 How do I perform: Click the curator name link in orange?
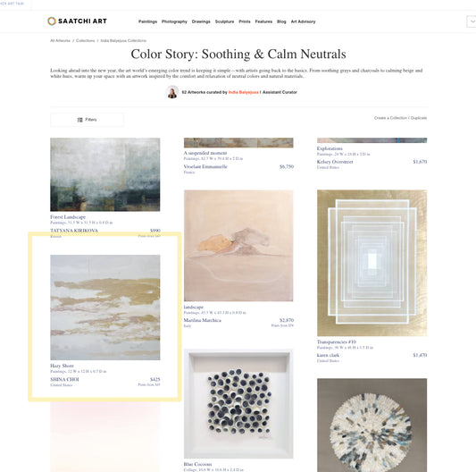243,92
